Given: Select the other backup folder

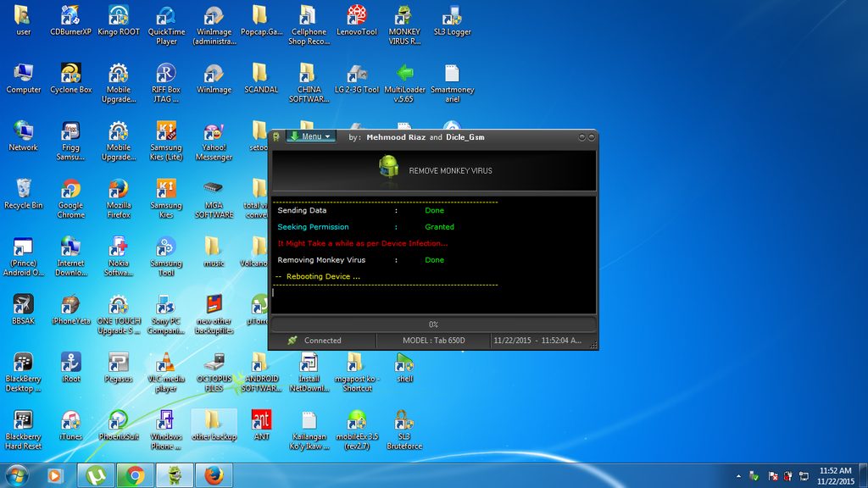Looking at the screenshot, I should click(x=214, y=425).
